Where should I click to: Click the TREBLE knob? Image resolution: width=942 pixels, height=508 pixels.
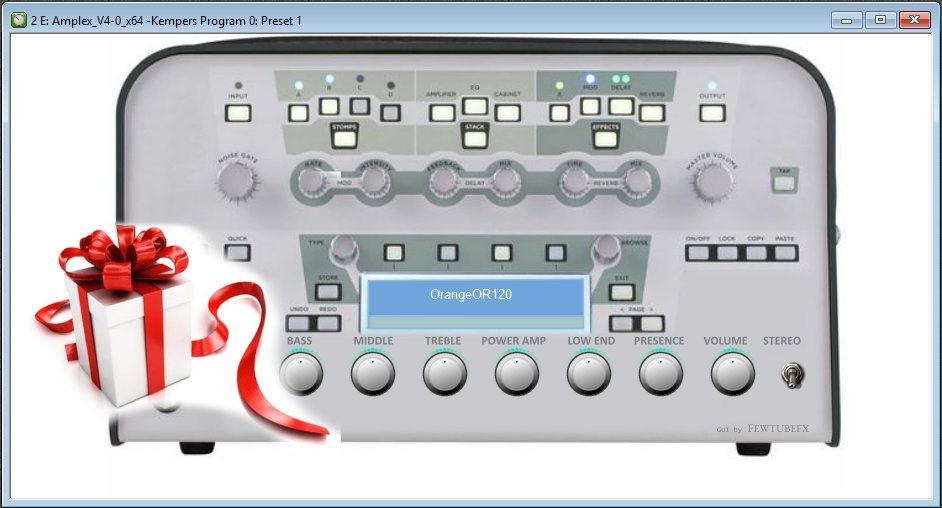(x=445, y=373)
